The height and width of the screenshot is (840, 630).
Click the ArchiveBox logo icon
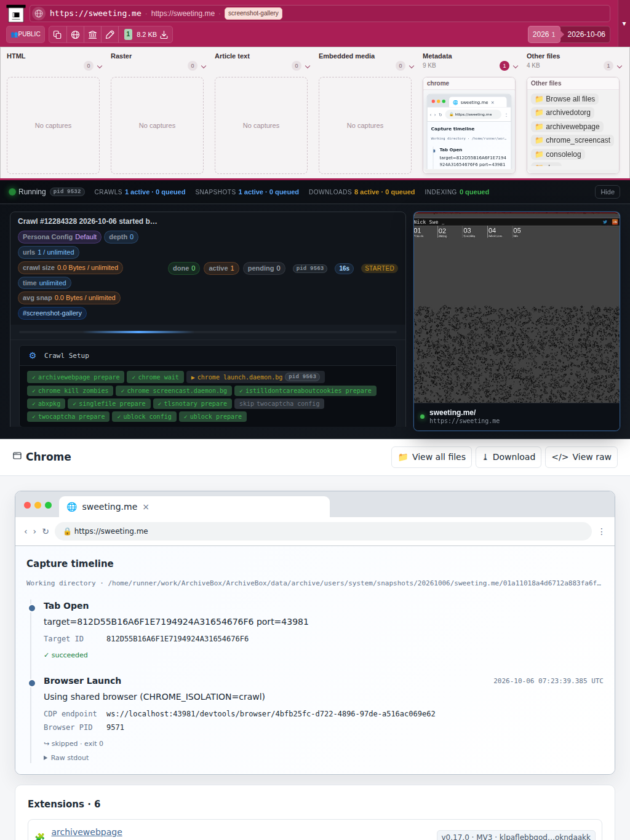click(15, 14)
